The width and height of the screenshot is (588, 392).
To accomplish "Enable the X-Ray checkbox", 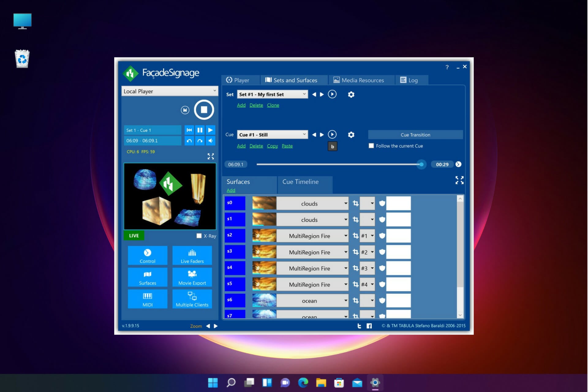I will point(199,236).
